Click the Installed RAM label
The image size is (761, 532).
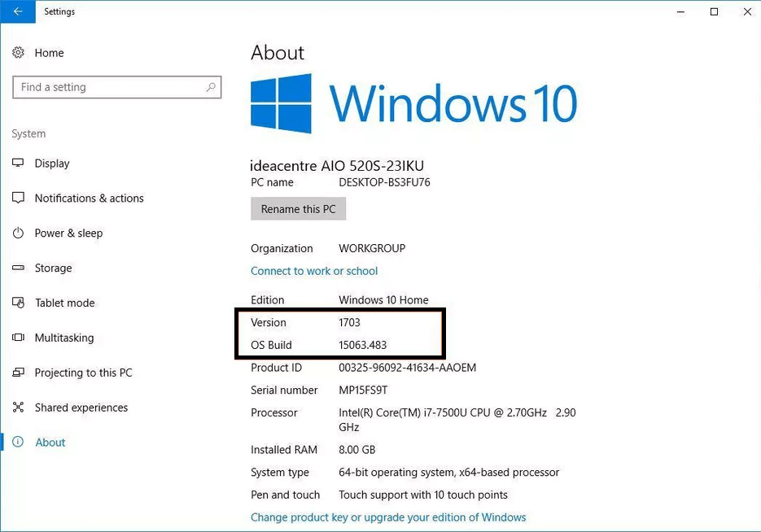284,450
